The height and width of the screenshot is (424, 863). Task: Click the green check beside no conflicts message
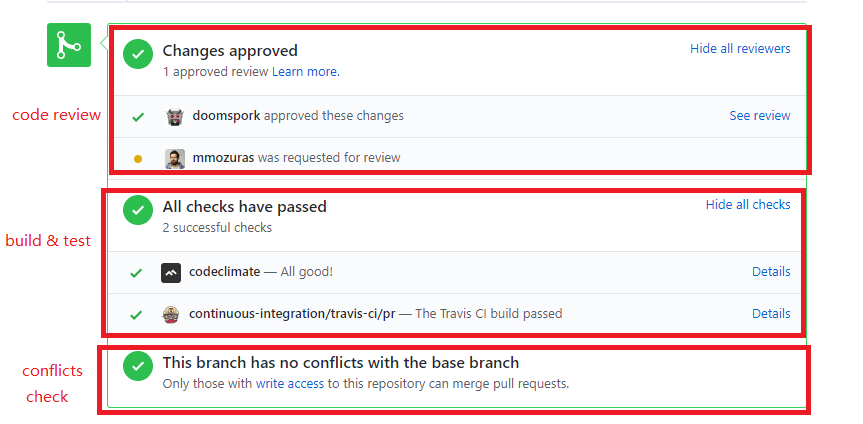click(x=138, y=366)
